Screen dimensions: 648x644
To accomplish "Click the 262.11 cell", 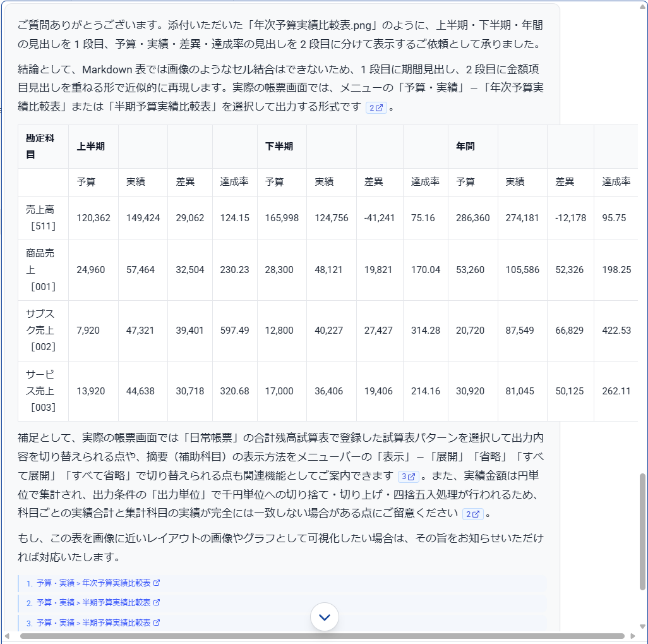I will pyautogui.click(x=616, y=391).
